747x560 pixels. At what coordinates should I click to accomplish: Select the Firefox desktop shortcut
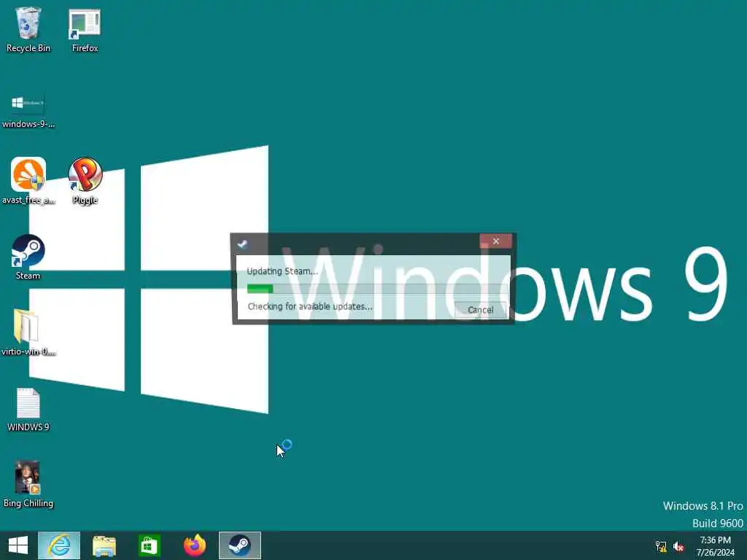[85, 30]
